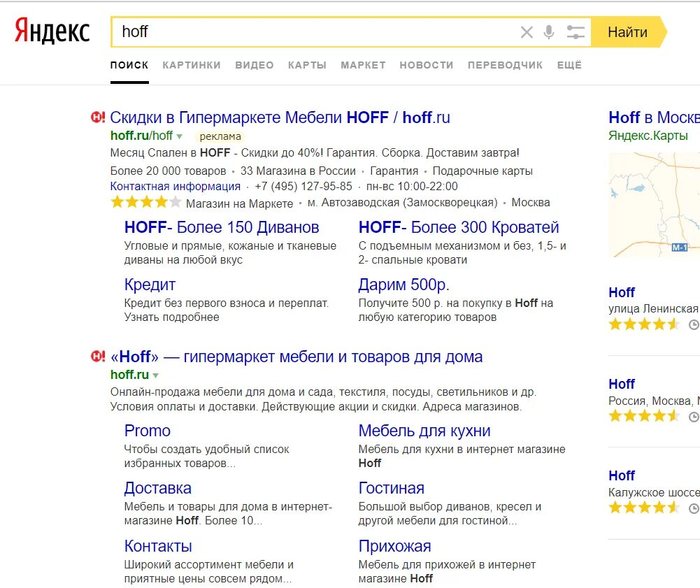Switch to the Картинки tab
Screen dimensions: 700x588
pos(192,65)
